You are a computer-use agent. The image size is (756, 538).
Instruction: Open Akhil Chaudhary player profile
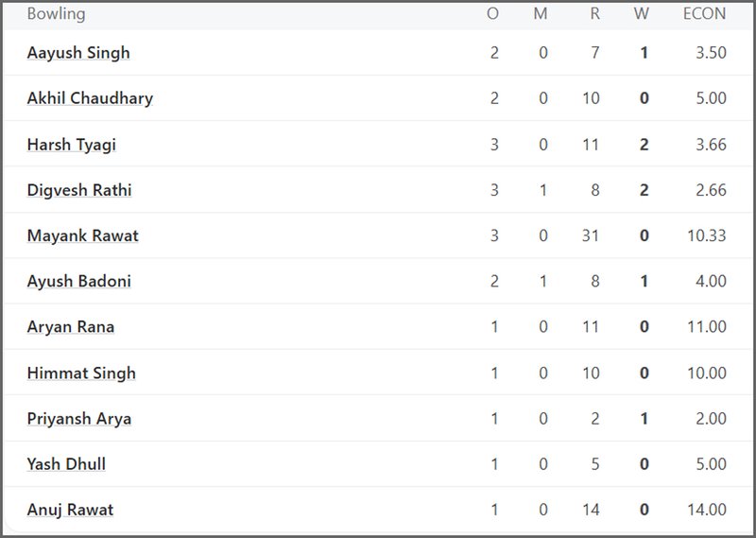pos(90,98)
